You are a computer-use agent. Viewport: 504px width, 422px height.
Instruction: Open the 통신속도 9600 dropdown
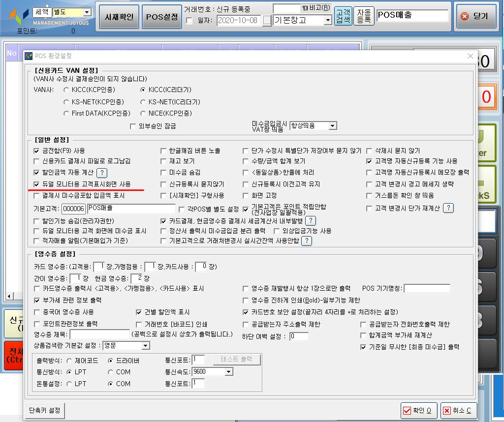tap(228, 372)
